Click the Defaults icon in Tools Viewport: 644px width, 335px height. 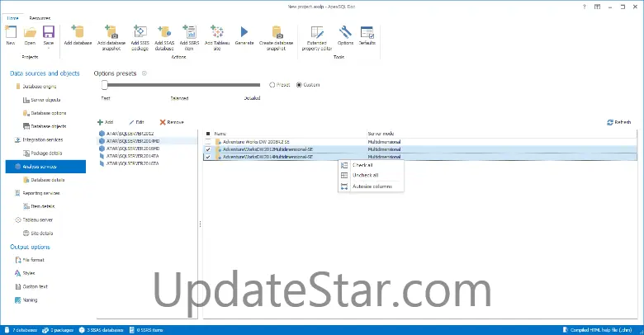click(367, 32)
